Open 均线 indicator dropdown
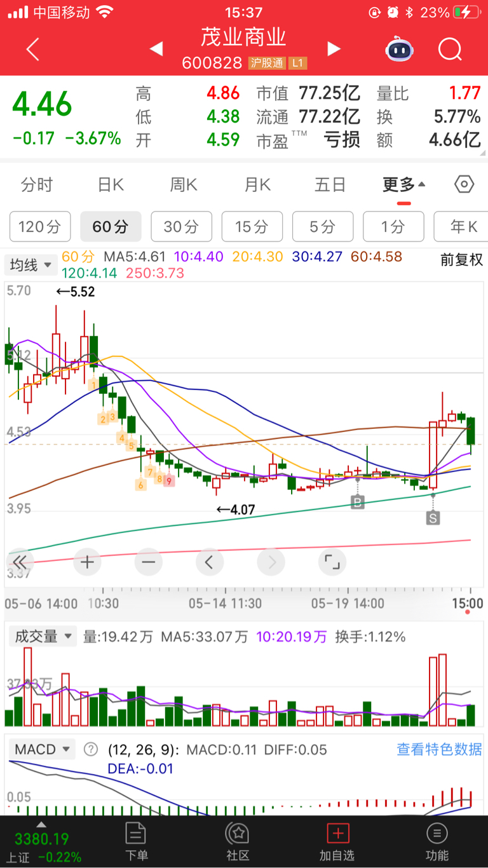Image resolution: width=488 pixels, height=868 pixels. (x=30, y=265)
